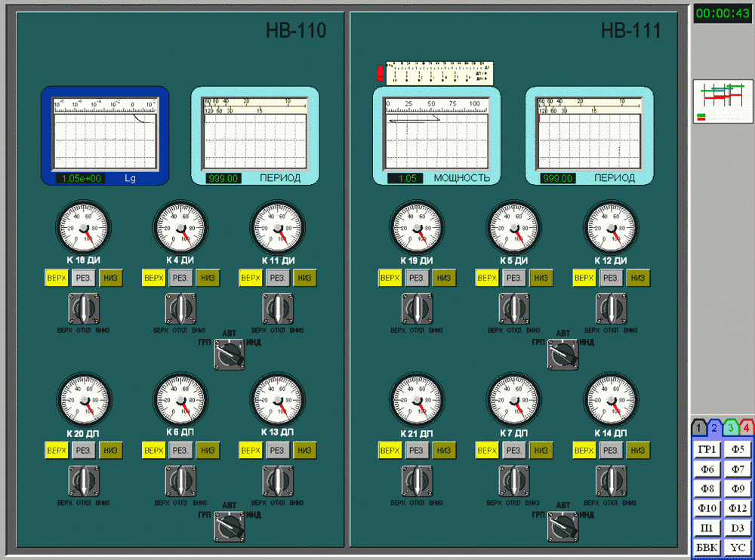
Task: Select sidebar tab 1
Action: pyautogui.click(x=698, y=428)
